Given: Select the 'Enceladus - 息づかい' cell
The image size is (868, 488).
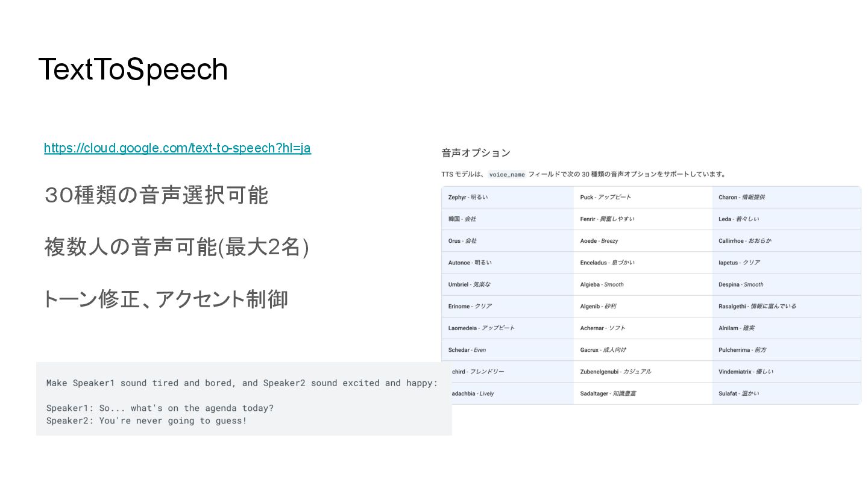Looking at the screenshot, I should click(643, 263).
